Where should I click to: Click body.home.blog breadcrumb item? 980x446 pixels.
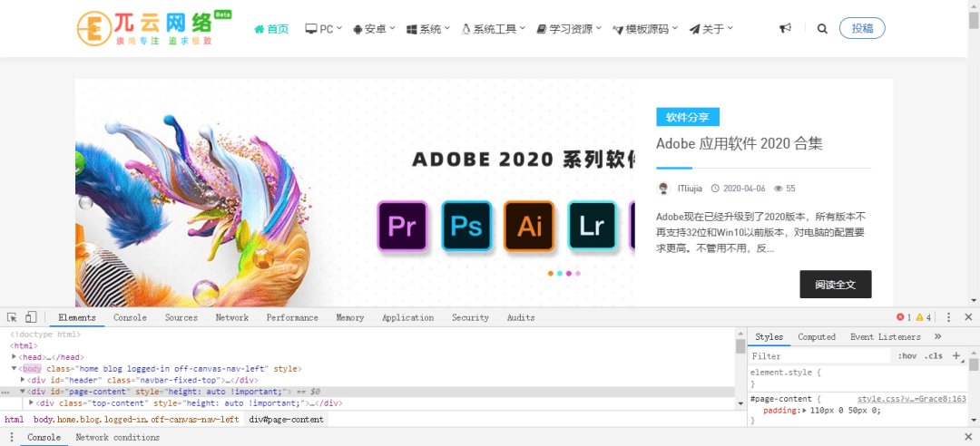coord(136,419)
